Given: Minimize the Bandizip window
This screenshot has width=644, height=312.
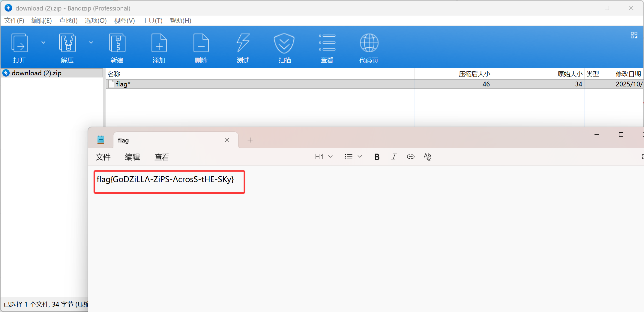Looking at the screenshot, I should [x=583, y=8].
